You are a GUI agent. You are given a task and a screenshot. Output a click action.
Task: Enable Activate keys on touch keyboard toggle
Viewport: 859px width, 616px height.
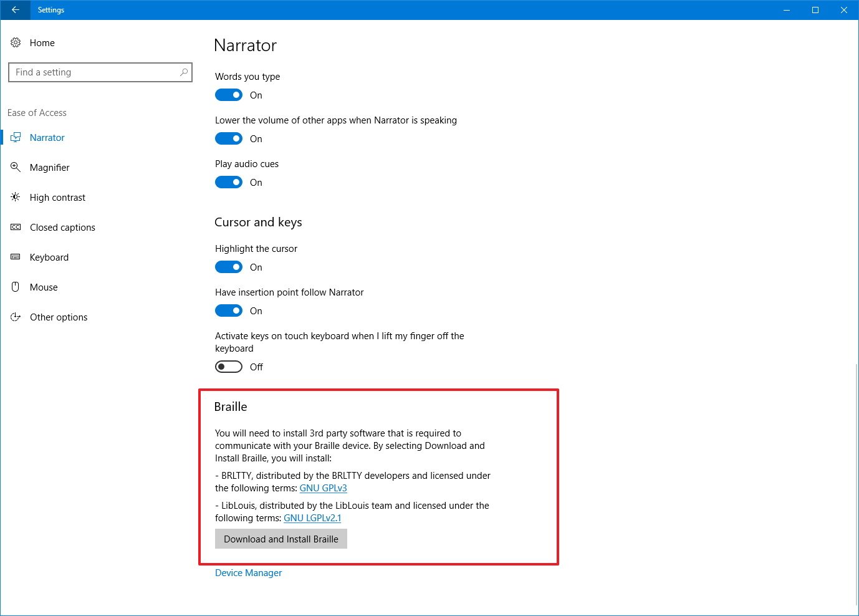tap(229, 367)
